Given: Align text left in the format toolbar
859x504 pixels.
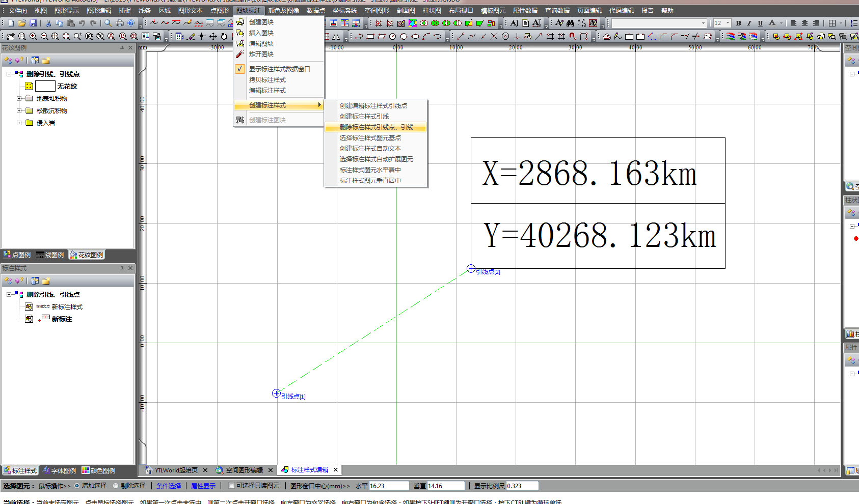Looking at the screenshot, I should [x=793, y=23].
